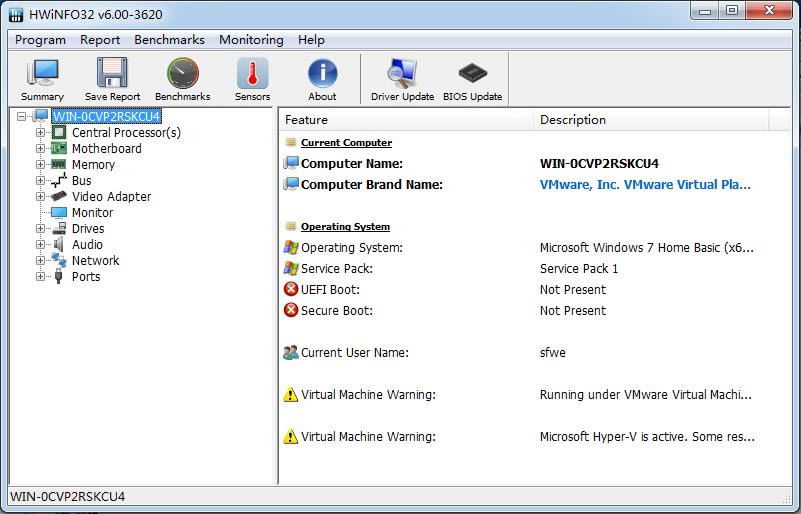Expand the Memory node
This screenshot has width=801, height=514.
point(40,165)
